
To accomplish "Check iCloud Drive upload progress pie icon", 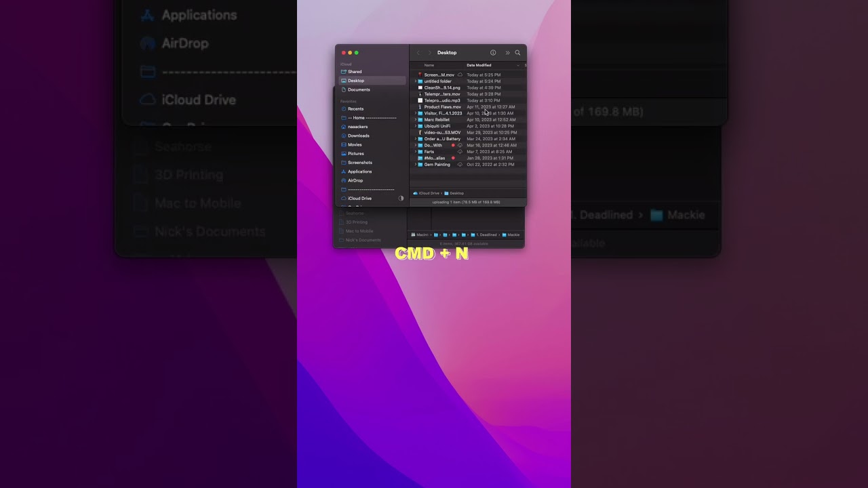I will (x=401, y=199).
